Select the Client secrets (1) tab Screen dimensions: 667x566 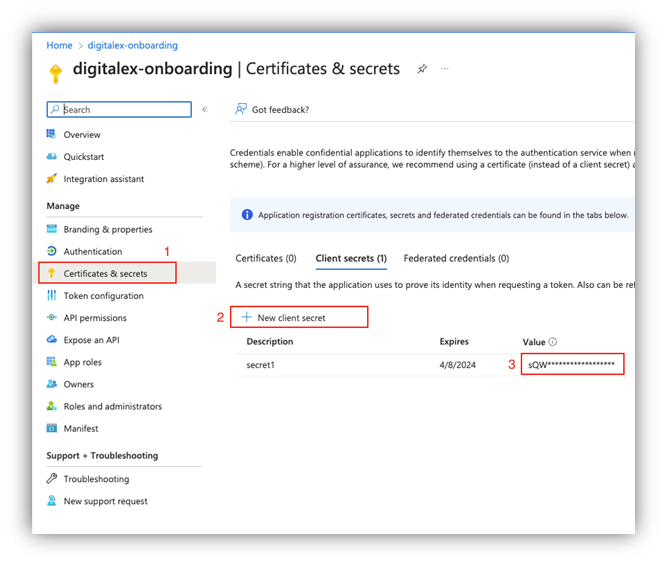coord(351,258)
